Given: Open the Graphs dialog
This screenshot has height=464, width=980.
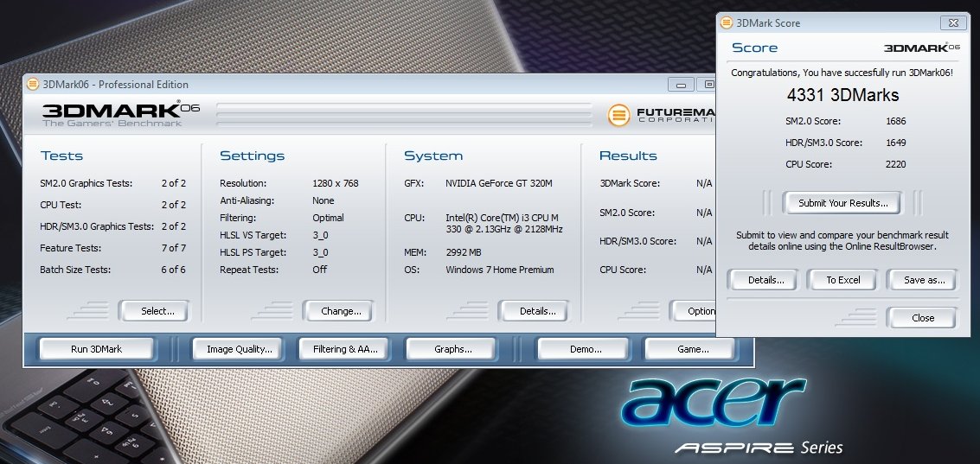Looking at the screenshot, I should tap(452, 349).
